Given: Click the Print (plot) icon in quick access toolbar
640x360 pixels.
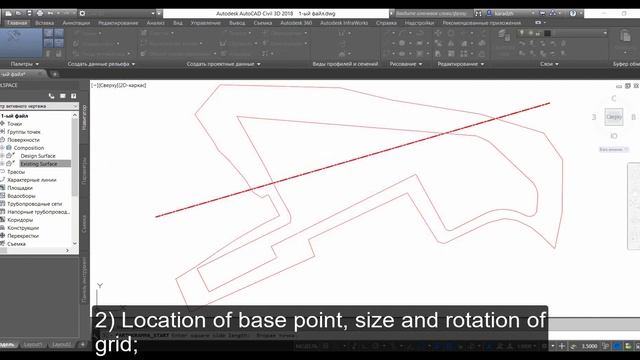Looking at the screenshot, I should coord(40,13).
